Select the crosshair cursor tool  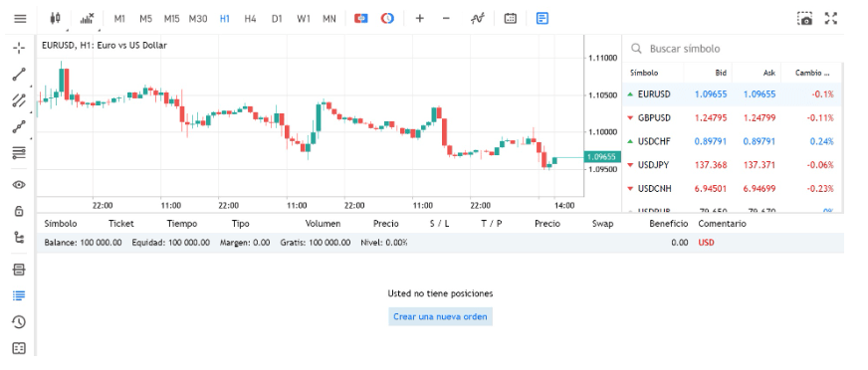pos(19,48)
